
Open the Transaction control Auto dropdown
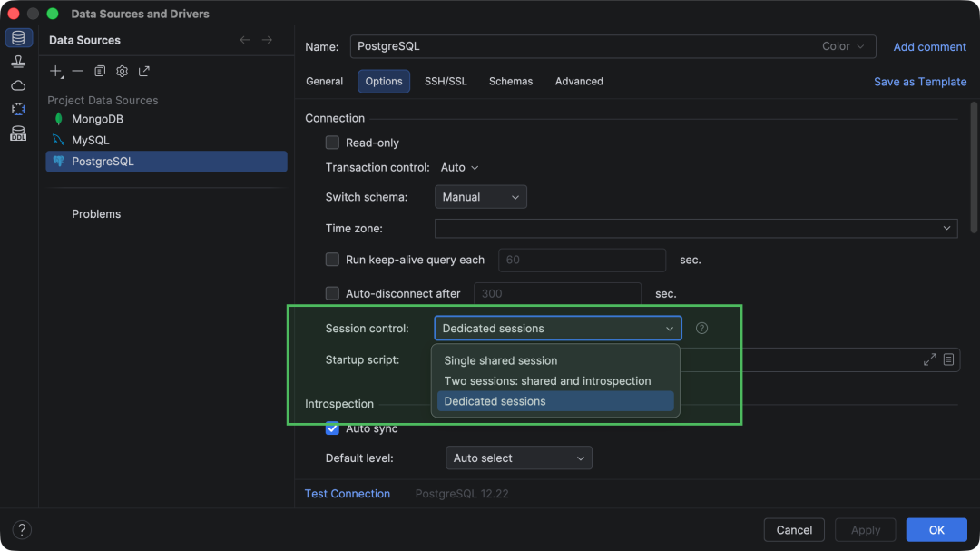[x=459, y=168]
